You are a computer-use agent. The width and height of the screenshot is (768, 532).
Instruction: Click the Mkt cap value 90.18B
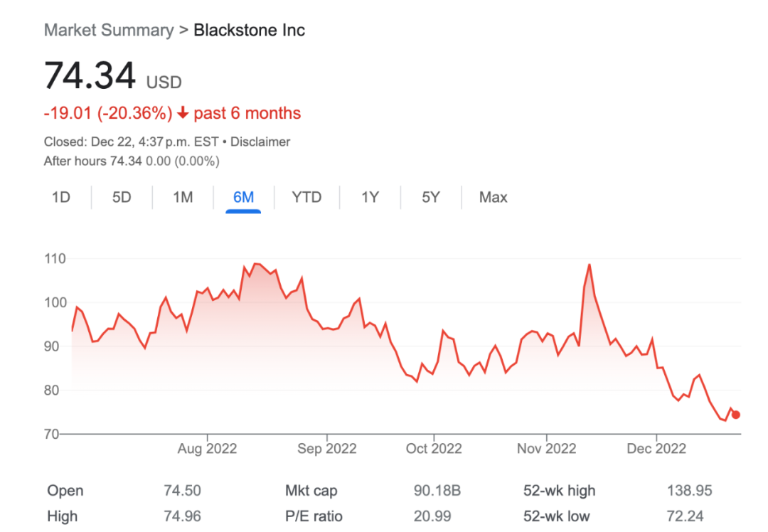(437, 491)
